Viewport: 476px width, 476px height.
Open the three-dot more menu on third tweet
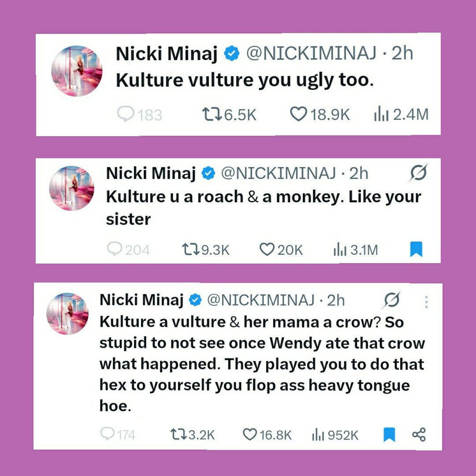[x=426, y=301]
